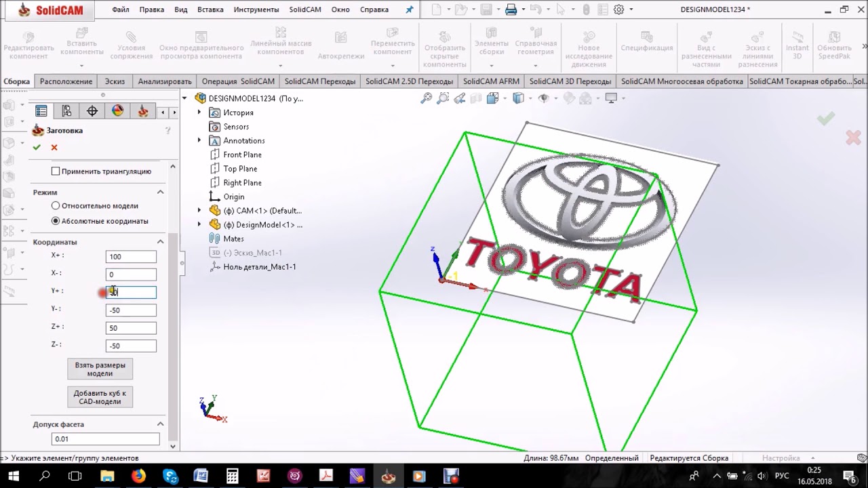Switch to the SolidCAM AFRM tab
This screenshot has height=488, width=868.
click(491, 81)
